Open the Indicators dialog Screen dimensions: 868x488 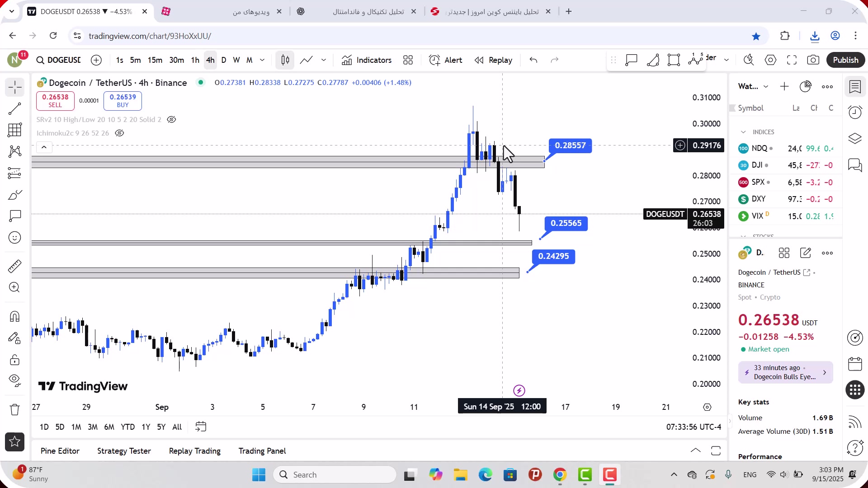point(367,60)
